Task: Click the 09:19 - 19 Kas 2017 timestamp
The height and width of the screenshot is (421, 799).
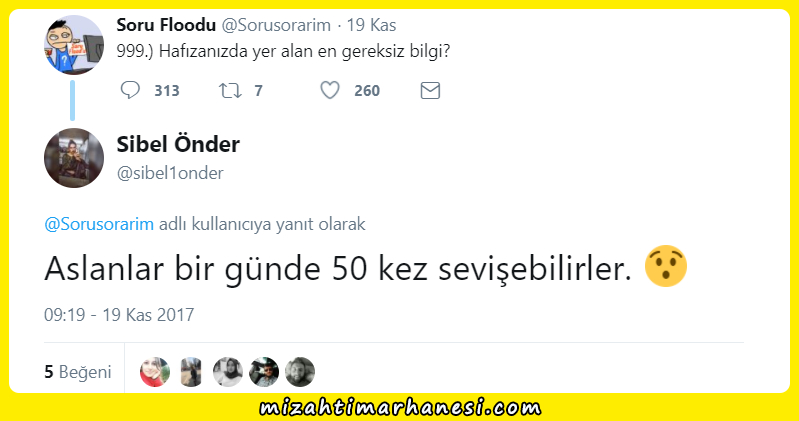Action: 119,314
